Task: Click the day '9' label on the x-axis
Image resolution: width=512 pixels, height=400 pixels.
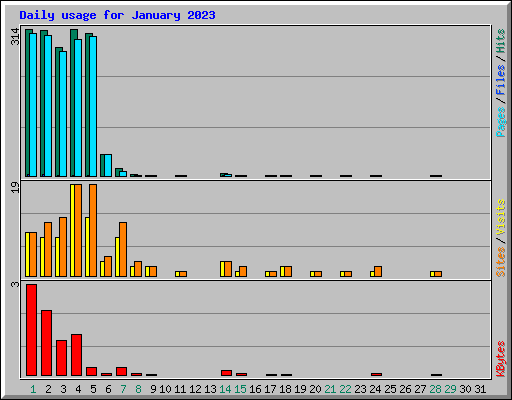Action: 153,389
